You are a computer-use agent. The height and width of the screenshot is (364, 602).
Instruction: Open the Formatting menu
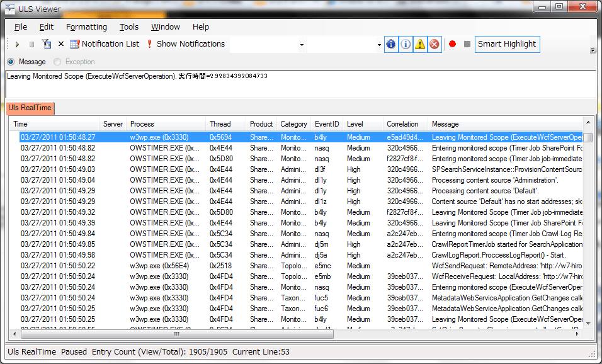click(x=86, y=27)
